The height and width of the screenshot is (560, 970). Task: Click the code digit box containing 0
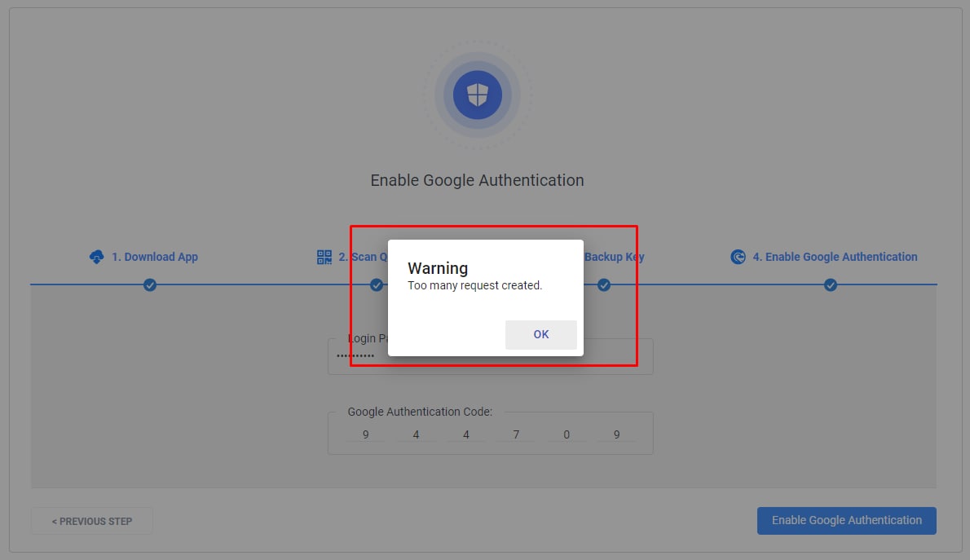pyautogui.click(x=566, y=434)
